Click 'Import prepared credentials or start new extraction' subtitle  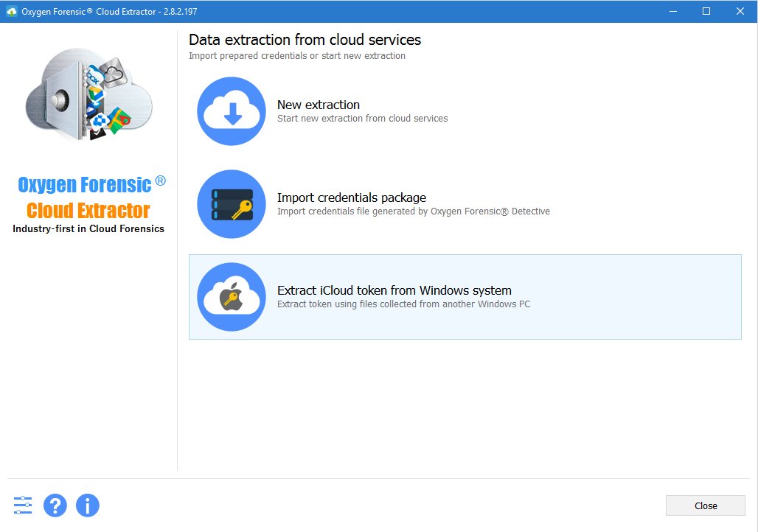pos(297,56)
